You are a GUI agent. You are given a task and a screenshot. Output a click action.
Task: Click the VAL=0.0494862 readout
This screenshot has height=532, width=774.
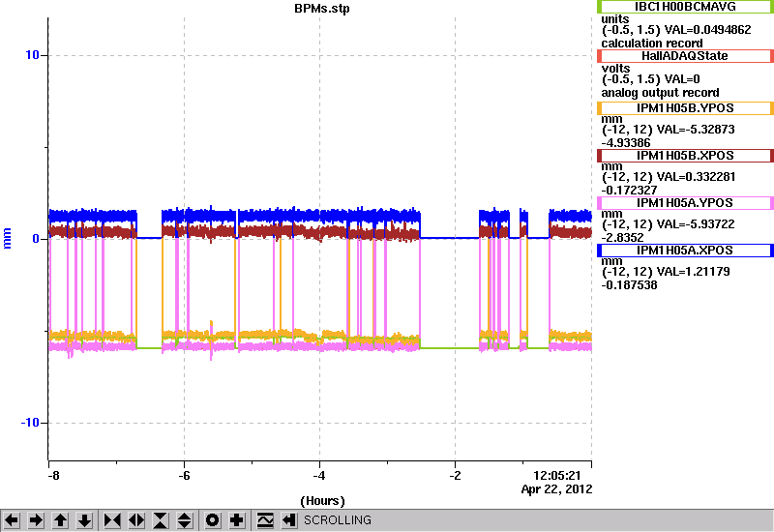[708, 30]
